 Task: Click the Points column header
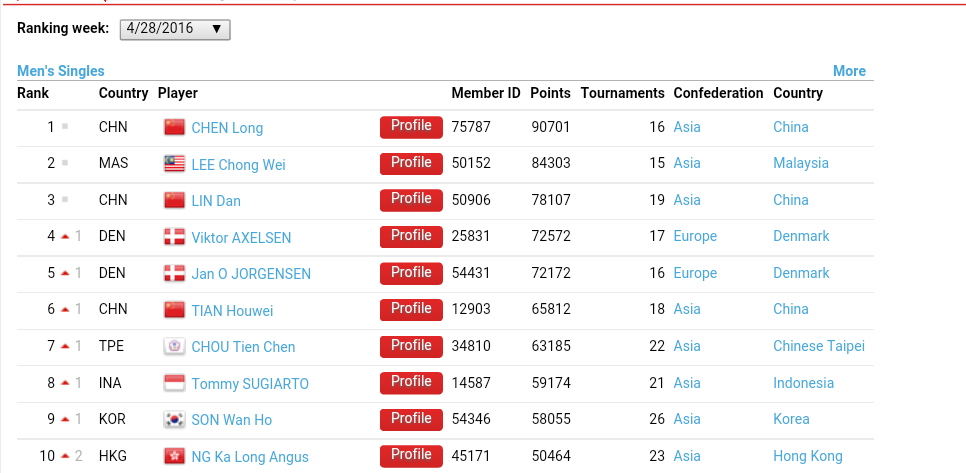[550, 93]
